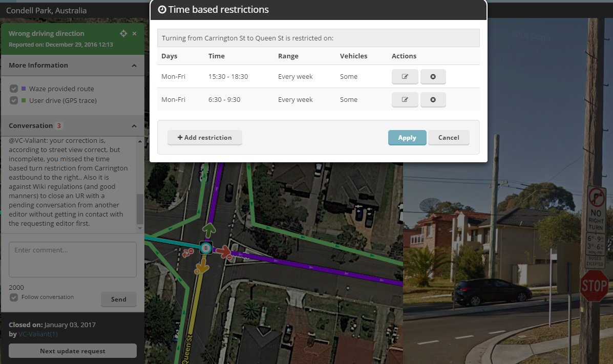Delete the 15:30 - 18:30 restriction
This screenshot has height=364, width=613.
[433, 77]
